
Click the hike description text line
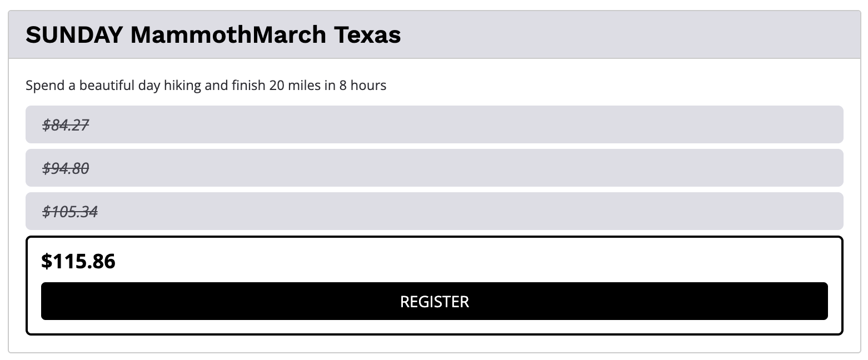(206, 86)
